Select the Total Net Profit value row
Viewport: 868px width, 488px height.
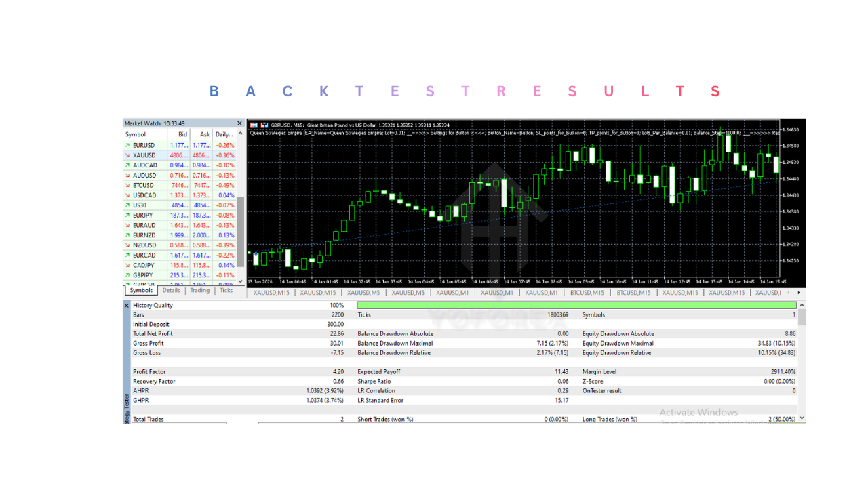[x=203, y=333]
